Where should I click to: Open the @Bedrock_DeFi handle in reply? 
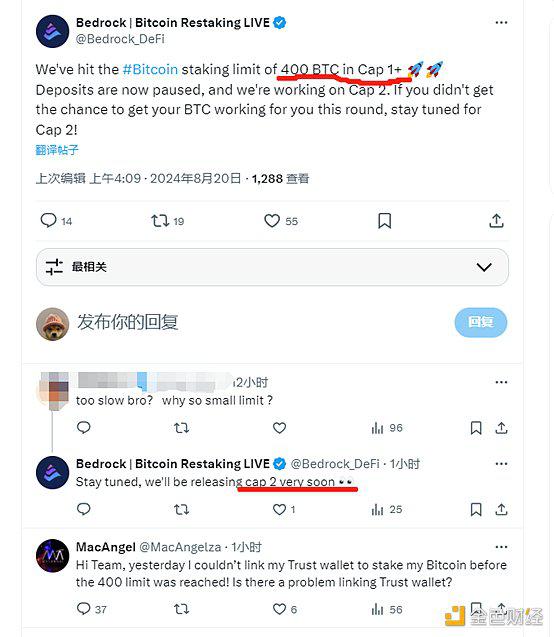pyautogui.click(x=335, y=464)
